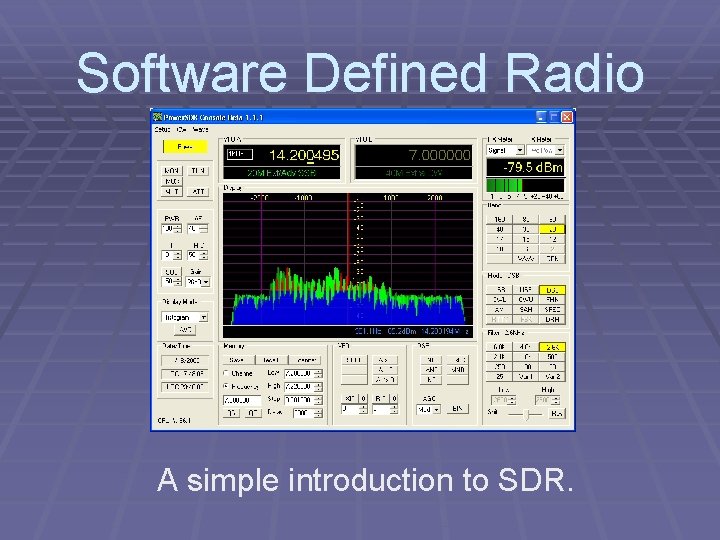Screen dimensions: 720x540
Task: Click the -79.5 dBm meter readout
Action: 525,168
